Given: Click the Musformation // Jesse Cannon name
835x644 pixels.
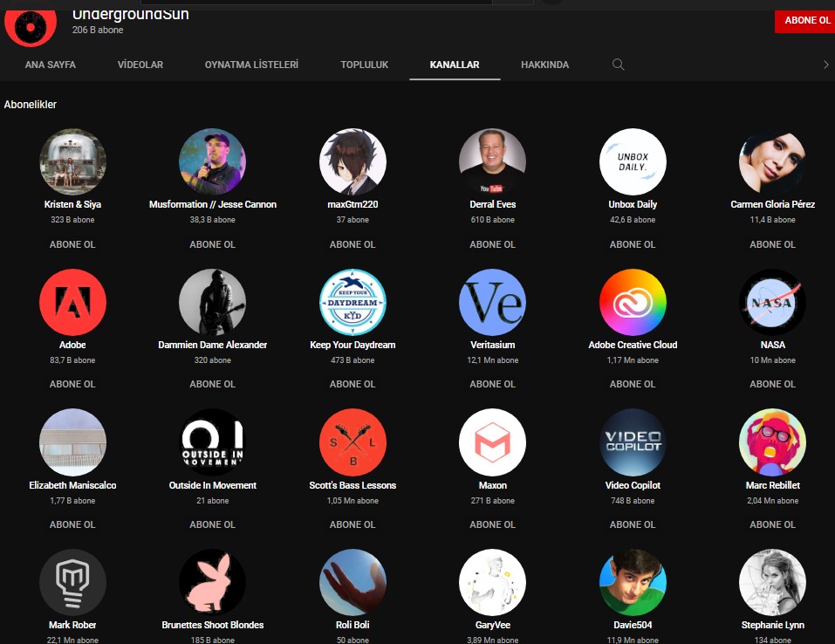Looking at the screenshot, I should click(213, 204).
